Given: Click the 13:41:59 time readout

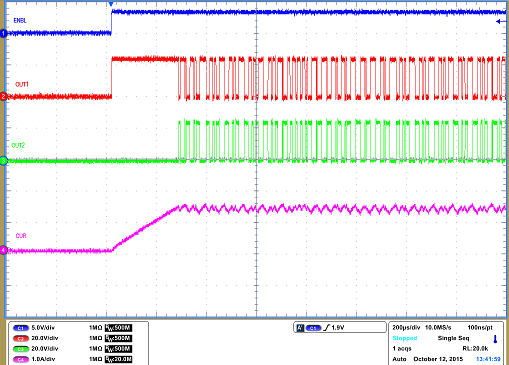Looking at the screenshot, I should (488, 359).
